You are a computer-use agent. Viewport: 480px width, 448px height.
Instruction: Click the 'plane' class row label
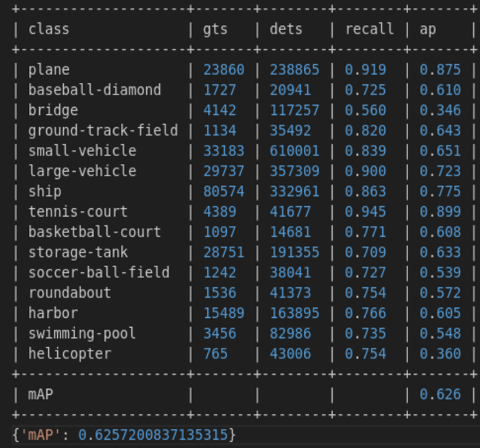(x=49, y=70)
